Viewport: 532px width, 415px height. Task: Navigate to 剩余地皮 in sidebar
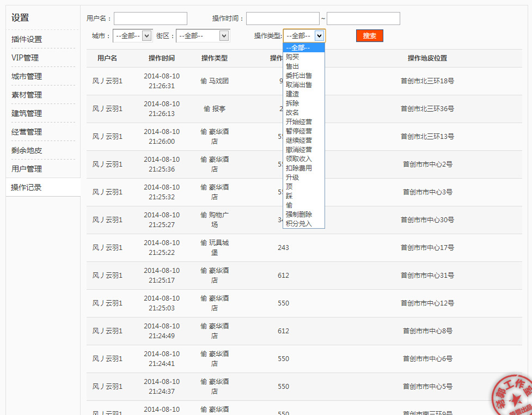pos(27,150)
